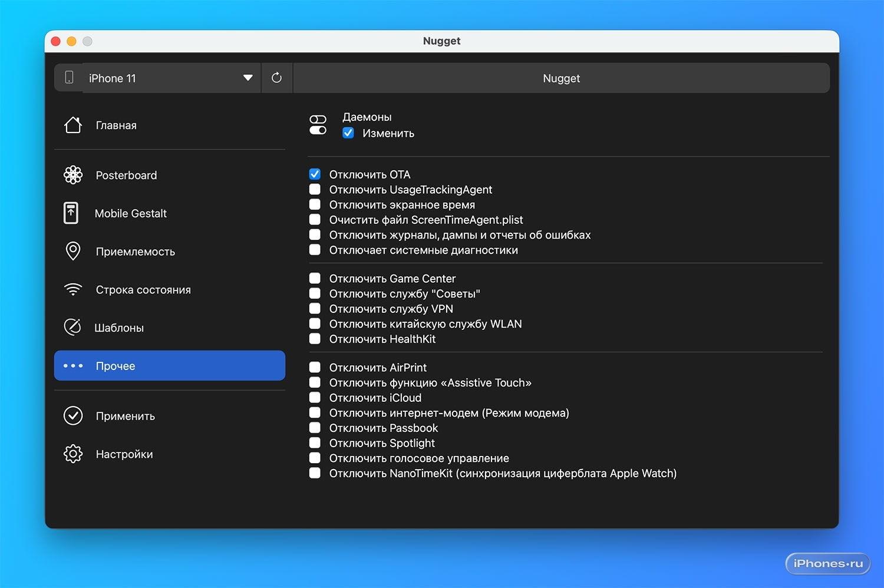This screenshot has height=588, width=884.
Task: Enable the Отключить Spotlight checkbox
Action: [x=315, y=443]
